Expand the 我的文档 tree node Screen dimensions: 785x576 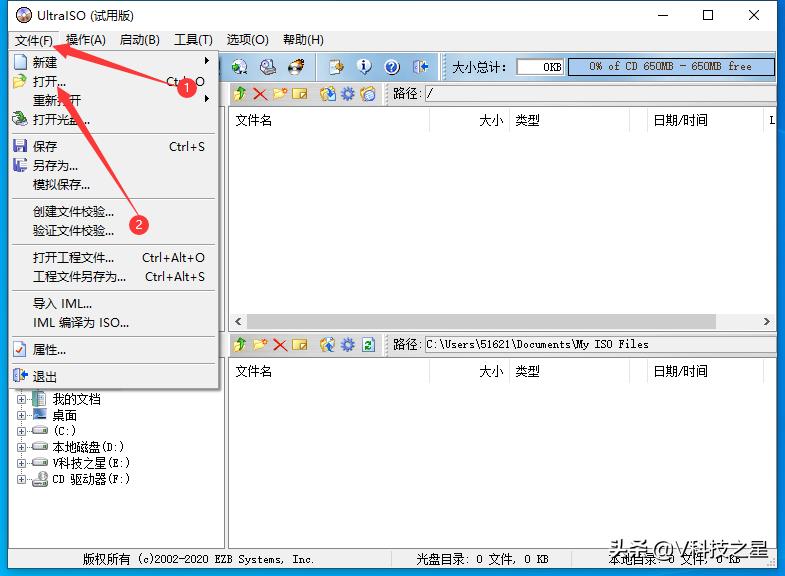click(22, 399)
